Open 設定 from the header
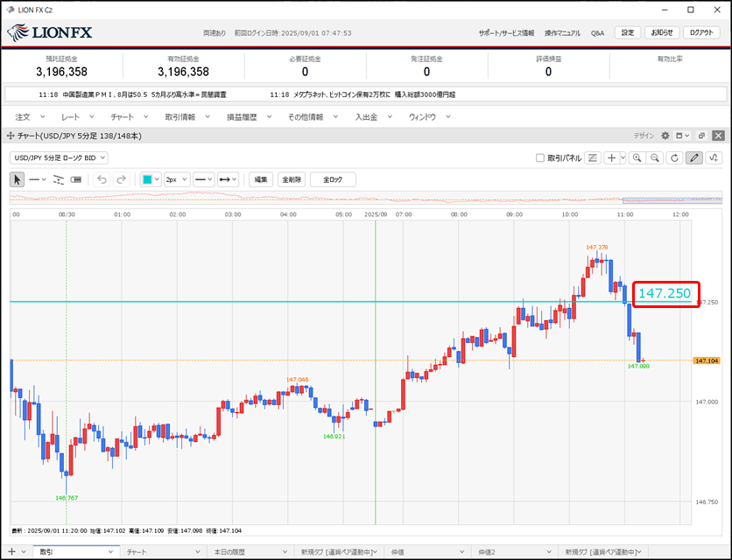Screen dimensions: 732x560 628,32
